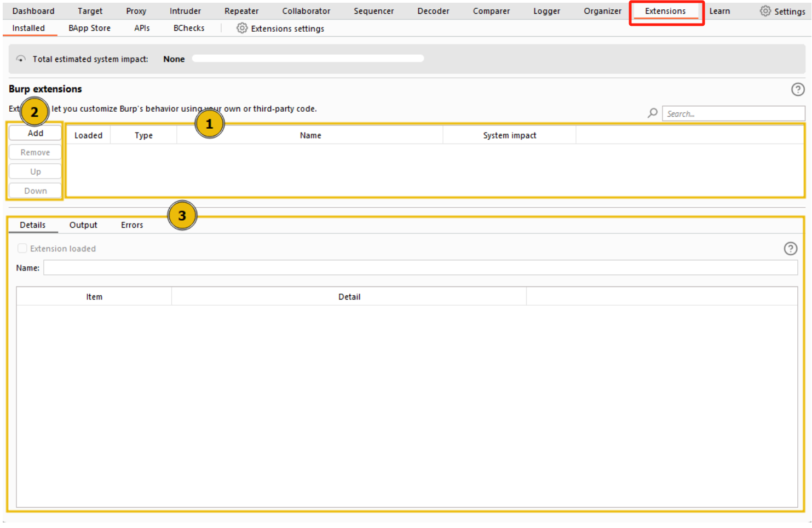The image size is (812, 528).
Task: Click the Add extension button
Action: click(x=35, y=133)
